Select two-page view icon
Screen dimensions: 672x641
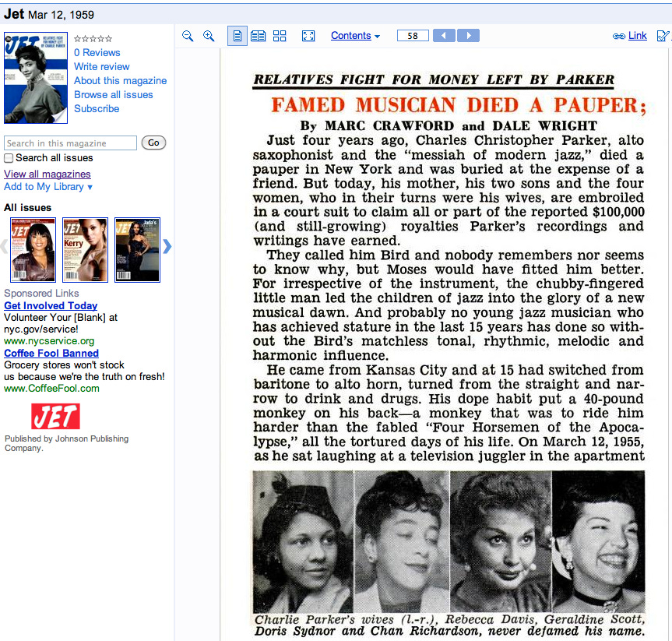(x=258, y=36)
